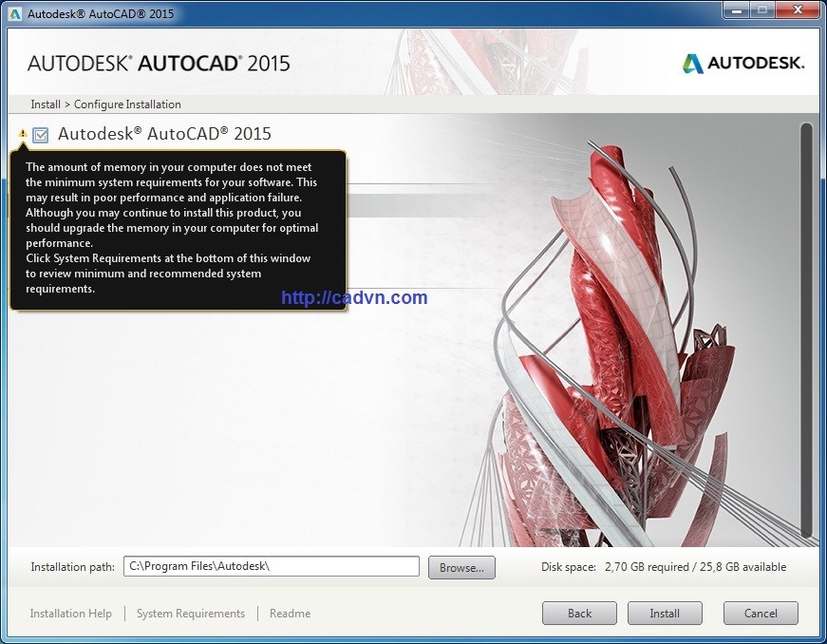
Task: Click the Autodesk logo in the header
Action: tap(742, 64)
